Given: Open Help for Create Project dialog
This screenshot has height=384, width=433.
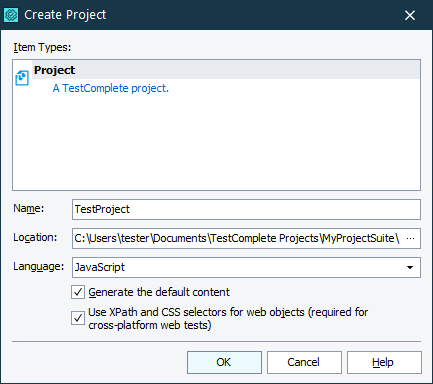Looking at the screenshot, I should click(384, 362).
